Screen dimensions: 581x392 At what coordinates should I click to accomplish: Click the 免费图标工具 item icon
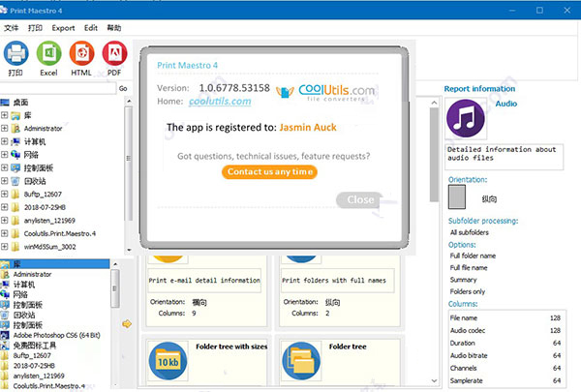[5, 346]
